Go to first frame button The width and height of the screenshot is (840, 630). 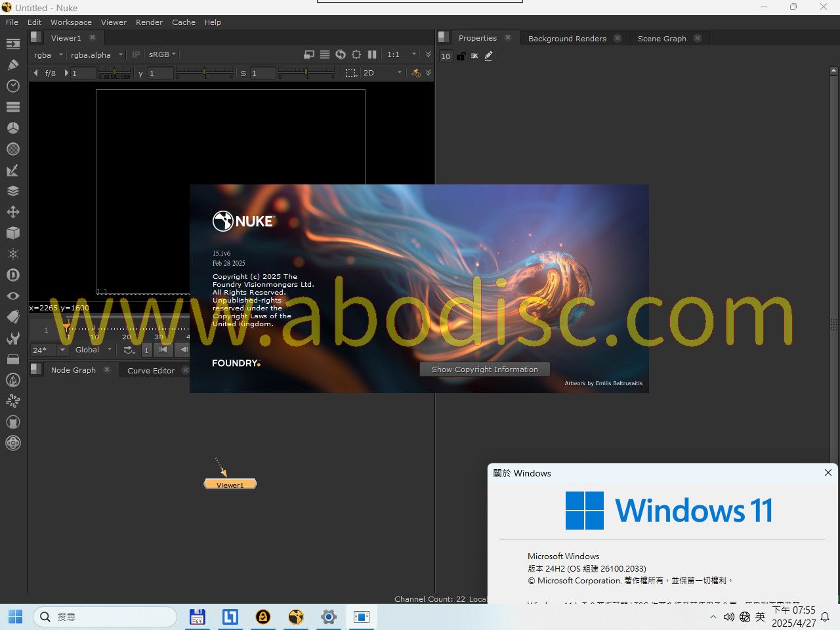point(163,350)
